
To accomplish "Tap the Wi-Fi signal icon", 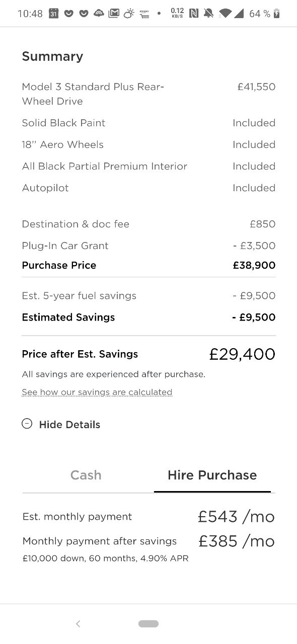I will (225, 14).
